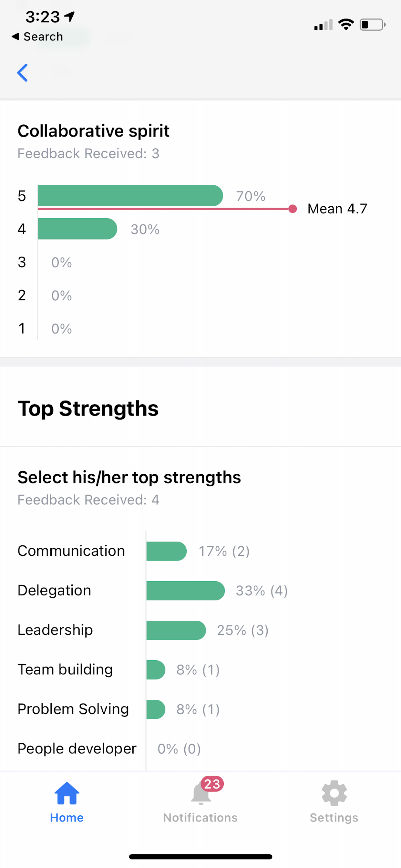This screenshot has width=401, height=868.
Task: Tap the cellular signal bars
Action: (x=323, y=25)
